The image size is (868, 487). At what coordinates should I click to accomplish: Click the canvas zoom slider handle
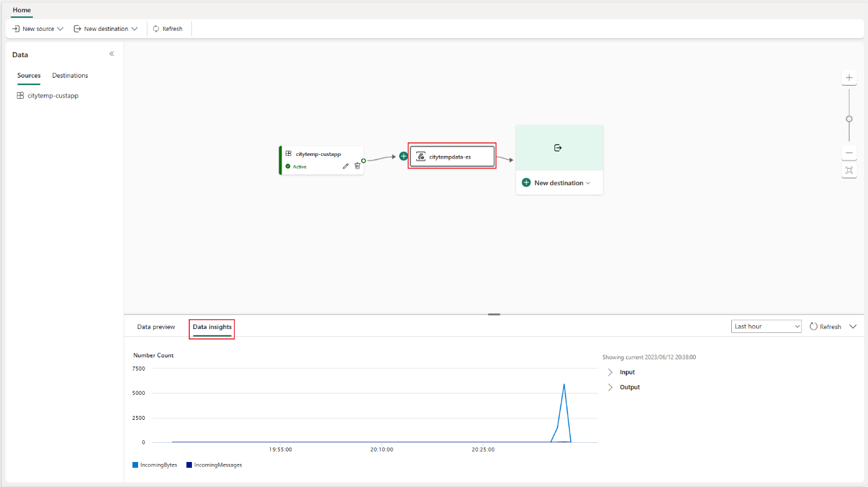[x=849, y=119]
